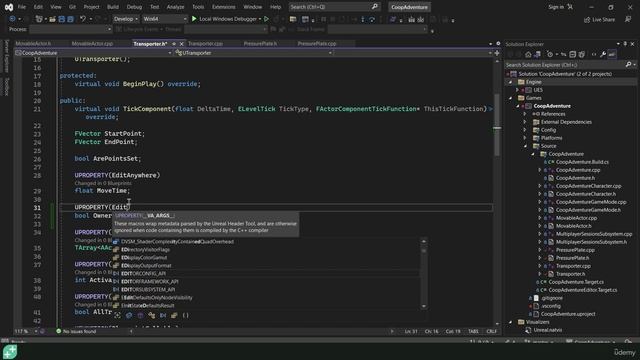Toggle pin on Transporter.h tab
This screenshot has width=640, height=360.
(x=174, y=44)
